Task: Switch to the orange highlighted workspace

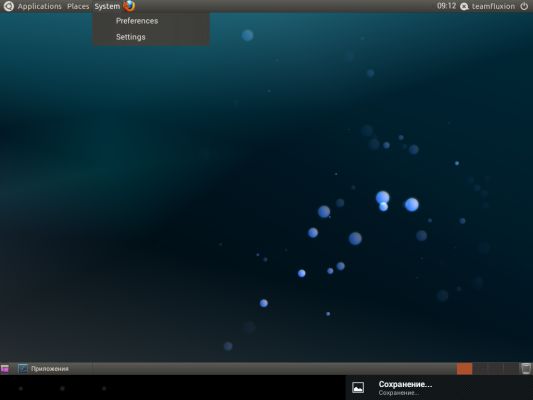Action: (464, 368)
